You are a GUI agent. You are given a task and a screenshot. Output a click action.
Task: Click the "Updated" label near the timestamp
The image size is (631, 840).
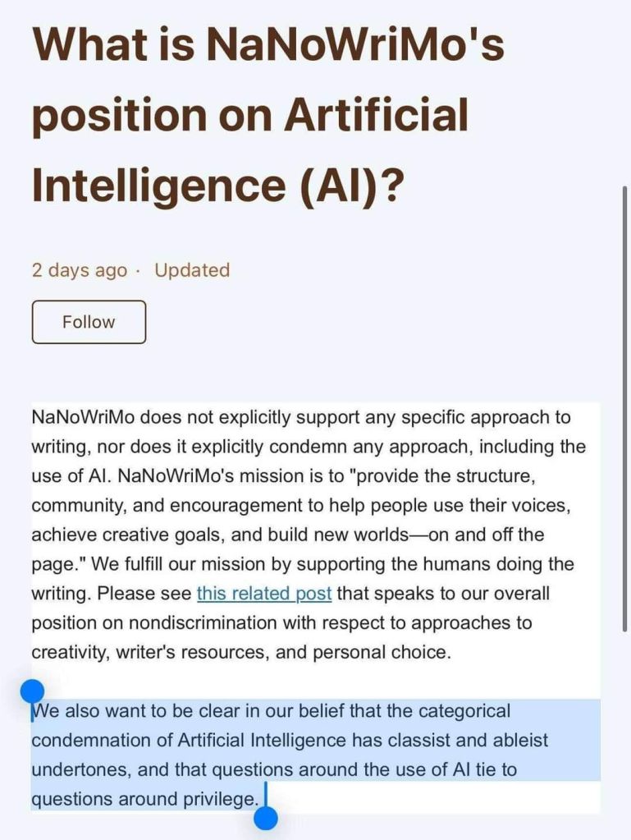pyautogui.click(x=192, y=270)
